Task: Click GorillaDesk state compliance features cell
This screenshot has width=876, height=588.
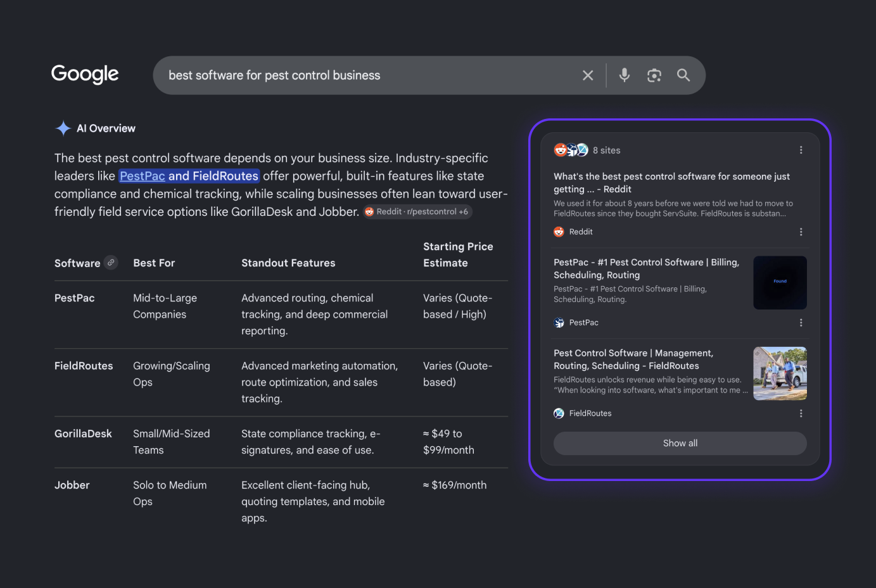Action: click(310, 442)
